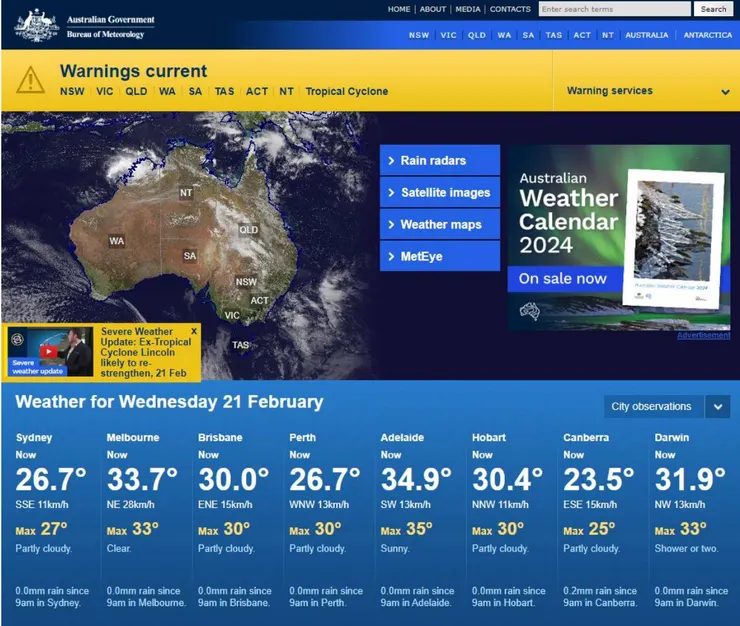
Task: Select QLD in the blue state navigation
Action: coord(477,35)
